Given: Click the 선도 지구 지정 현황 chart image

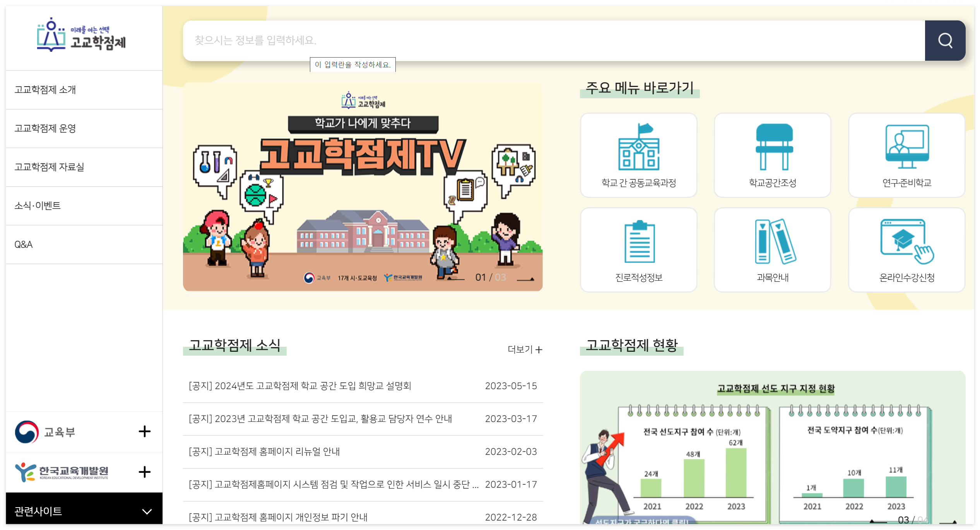Looking at the screenshot, I should (x=773, y=448).
